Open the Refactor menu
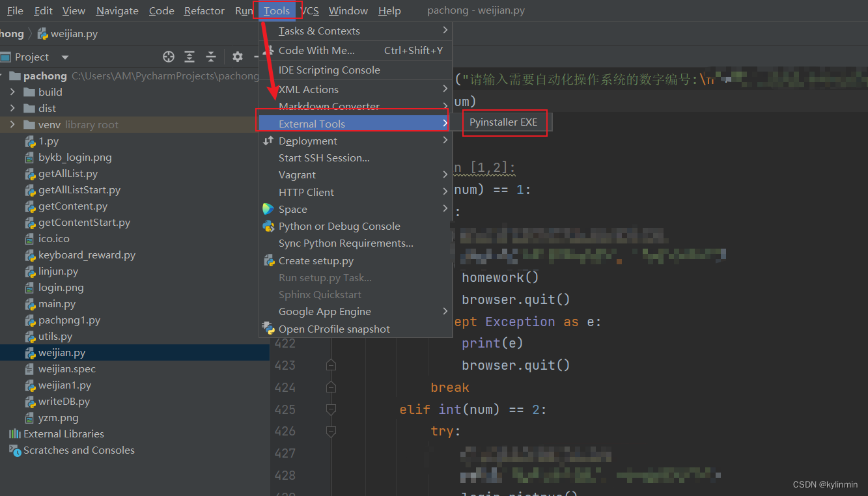This screenshot has height=496, width=868. 204,10
